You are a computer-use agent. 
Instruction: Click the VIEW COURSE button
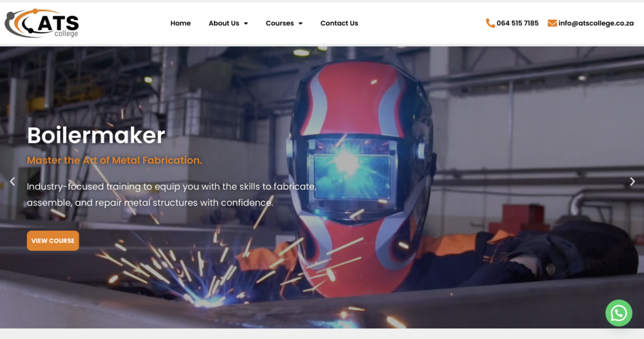click(53, 241)
